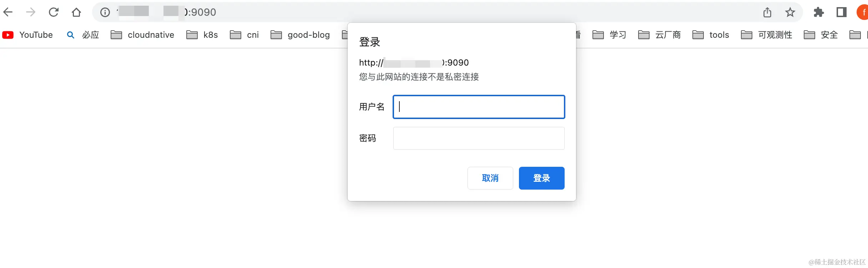Open the Extensions puzzle icon

(x=819, y=12)
